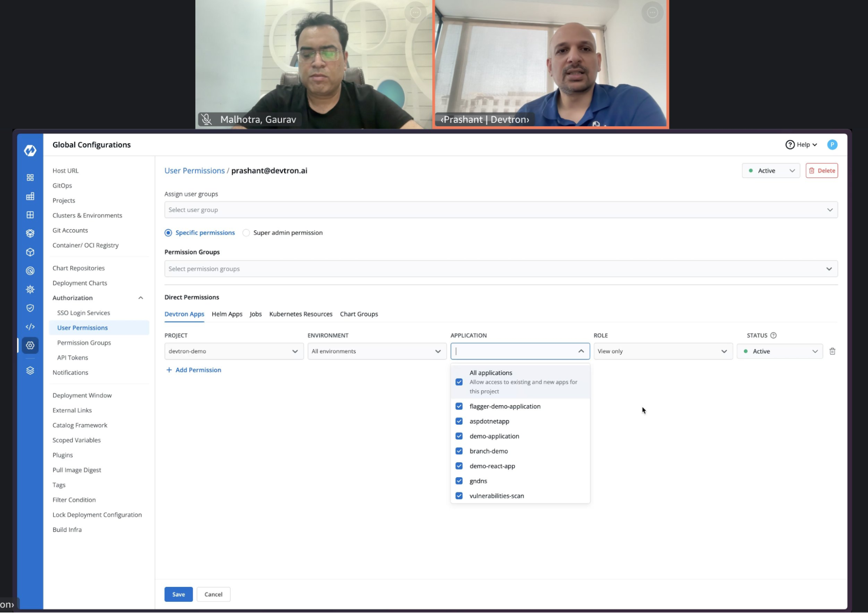Select Specific permissions radio button
The image size is (868, 613).
pos(168,233)
